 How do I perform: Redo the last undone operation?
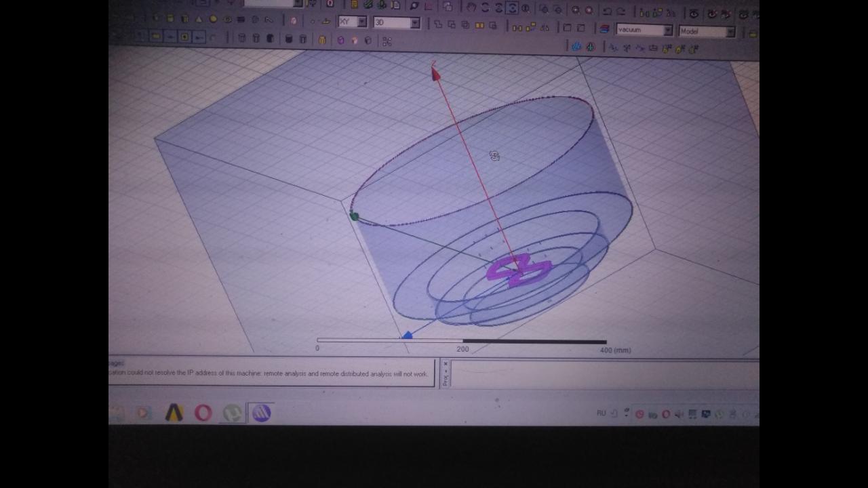coord(620,11)
